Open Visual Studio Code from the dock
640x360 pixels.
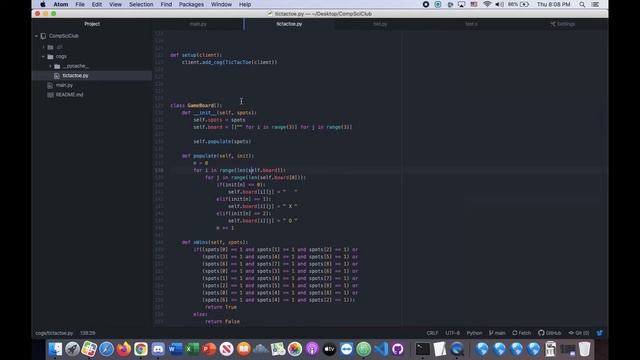click(380, 349)
